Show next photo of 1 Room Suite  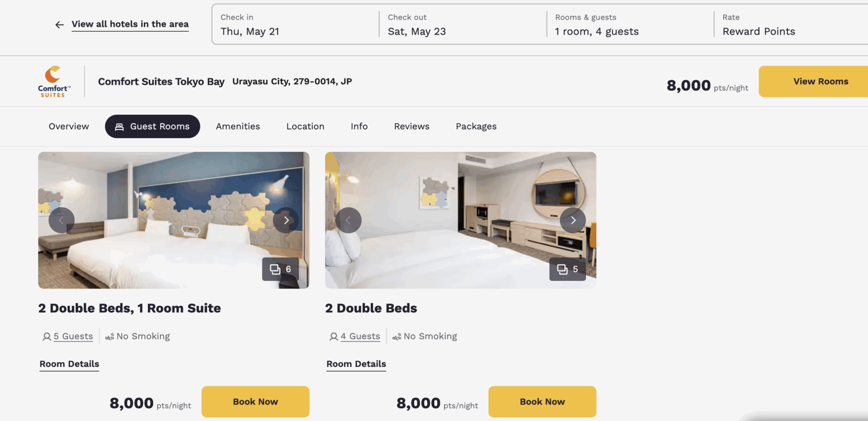click(x=286, y=220)
